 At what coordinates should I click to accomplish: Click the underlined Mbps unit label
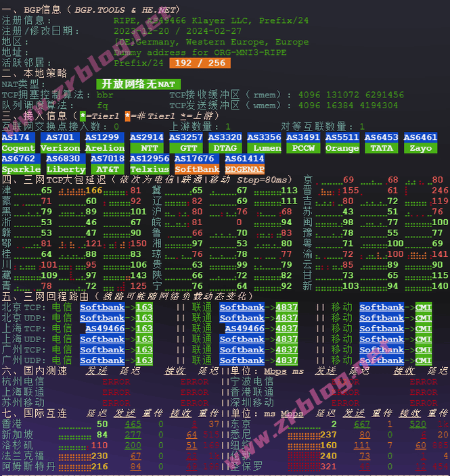(275, 371)
